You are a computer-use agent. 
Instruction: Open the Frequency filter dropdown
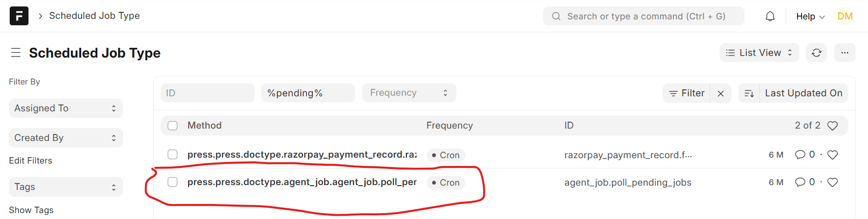tap(409, 93)
